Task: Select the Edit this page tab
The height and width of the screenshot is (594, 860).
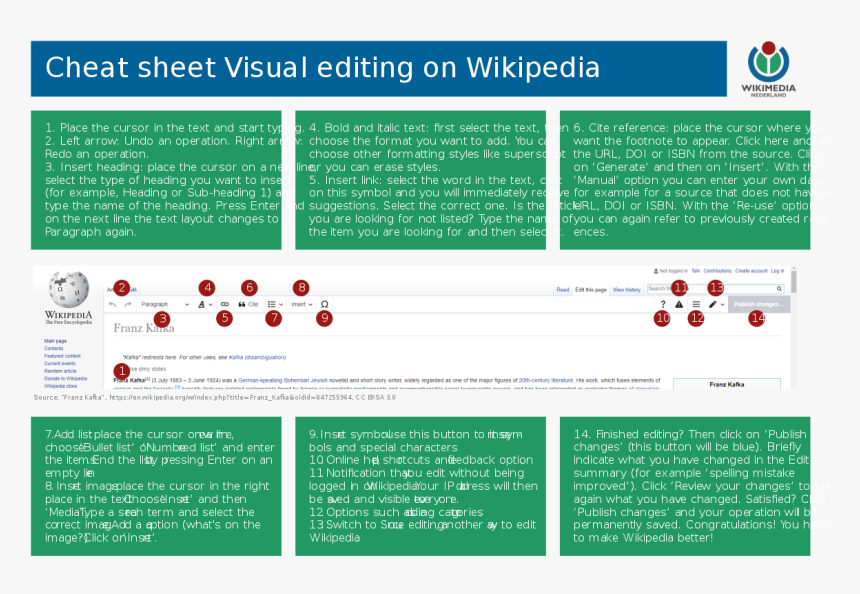Action: pyautogui.click(x=591, y=290)
